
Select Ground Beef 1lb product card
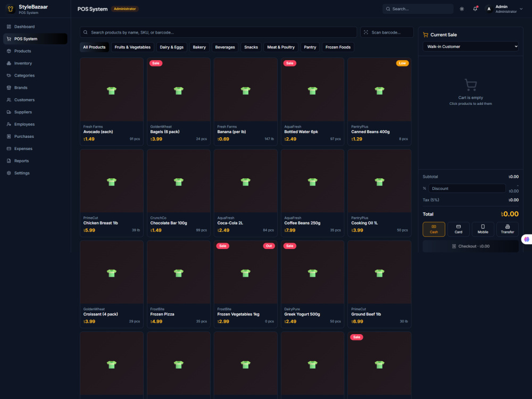(x=379, y=284)
